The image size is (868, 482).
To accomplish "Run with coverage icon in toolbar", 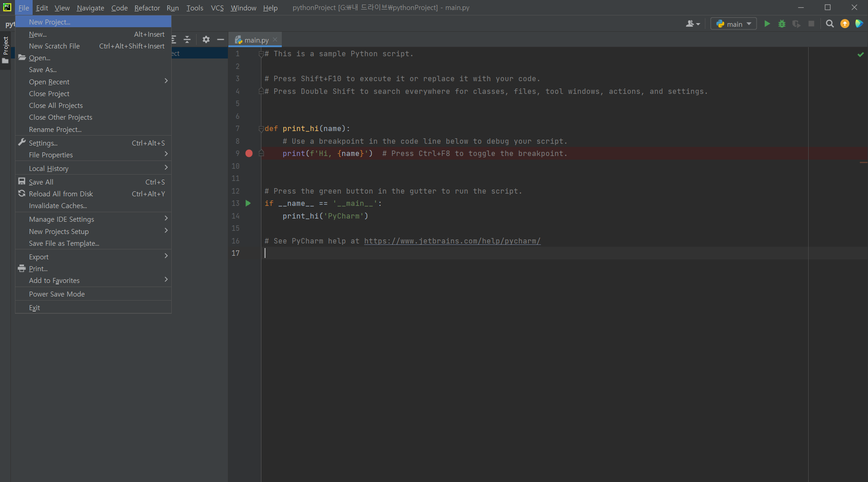I will point(796,24).
